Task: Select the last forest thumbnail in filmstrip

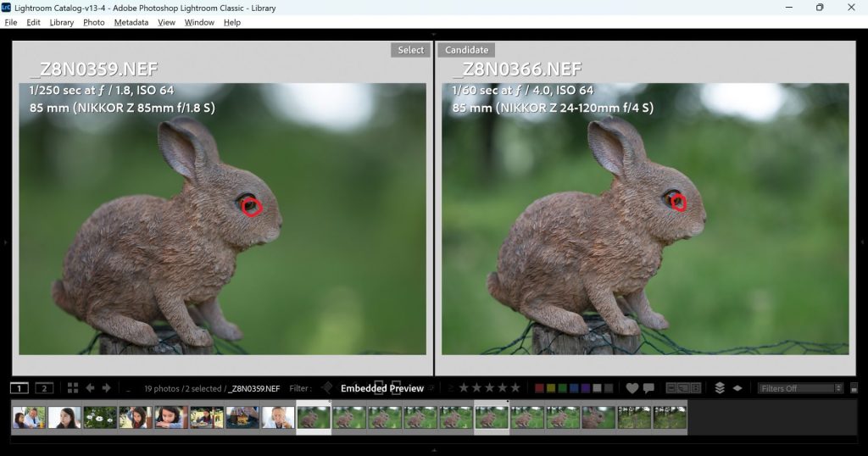Action: tap(670, 417)
